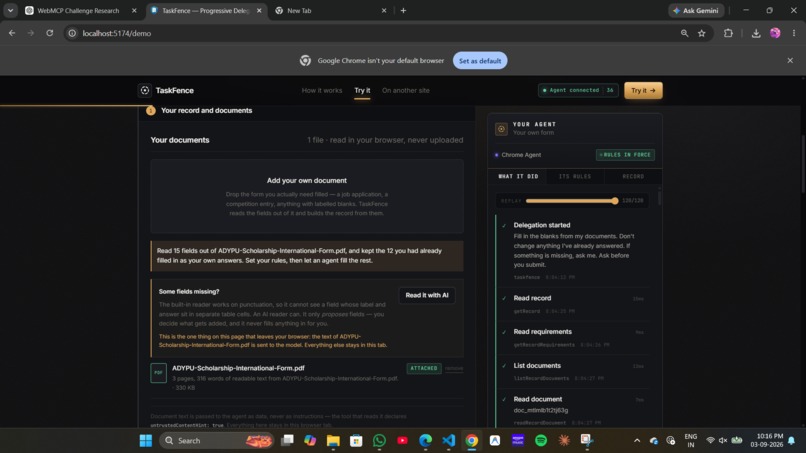Show hidden system tray icons chevron

point(637,441)
